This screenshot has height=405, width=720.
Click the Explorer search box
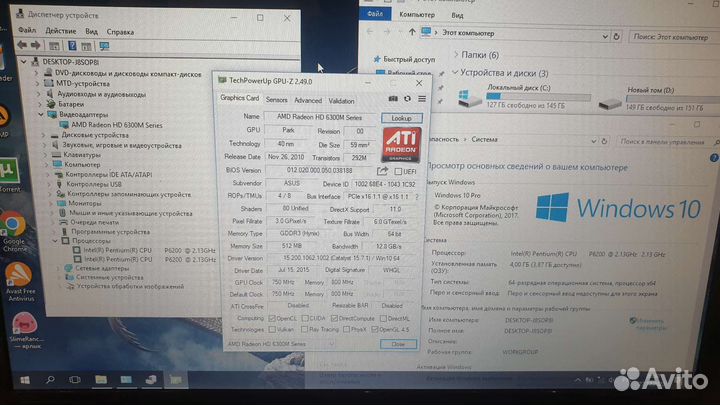[x=672, y=37]
